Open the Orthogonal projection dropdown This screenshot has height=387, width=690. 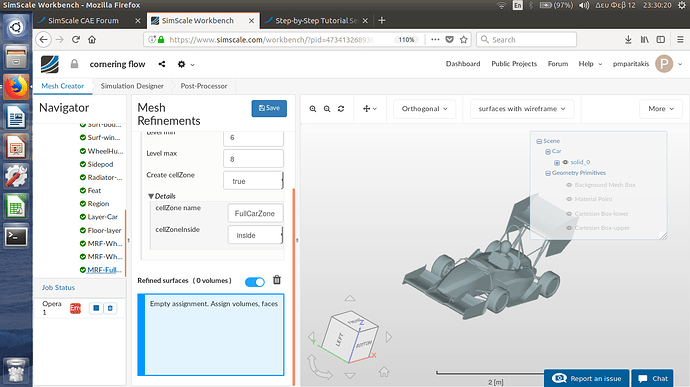[x=424, y=109]
